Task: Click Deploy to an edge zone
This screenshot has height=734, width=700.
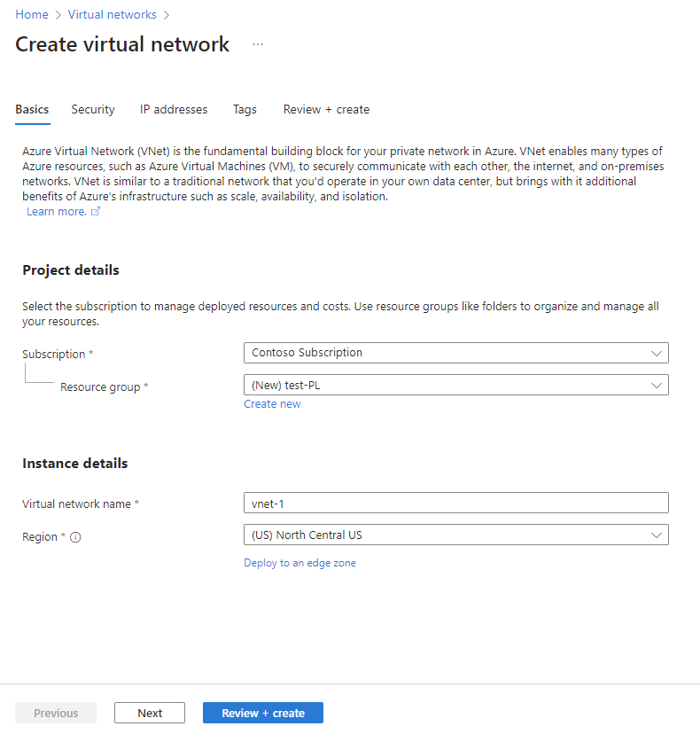Action: pos(299,562)
